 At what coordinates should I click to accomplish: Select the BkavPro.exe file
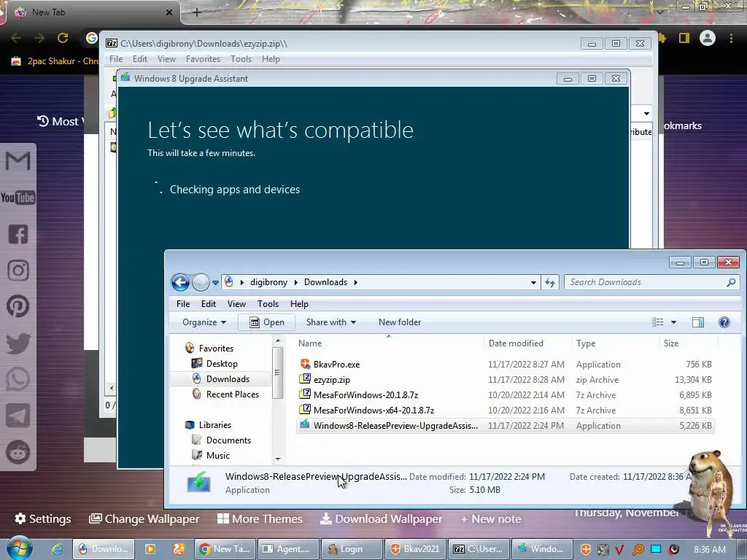tap(336, 365)
